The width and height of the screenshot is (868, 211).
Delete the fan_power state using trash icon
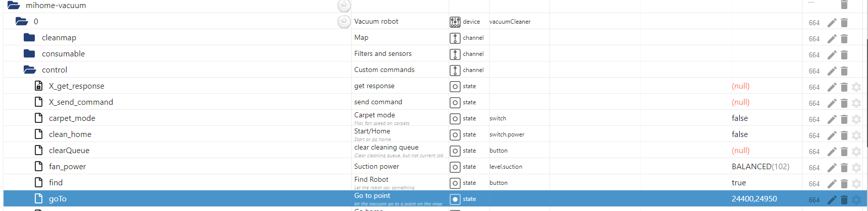pyautogui.click(x=844, y=168)
